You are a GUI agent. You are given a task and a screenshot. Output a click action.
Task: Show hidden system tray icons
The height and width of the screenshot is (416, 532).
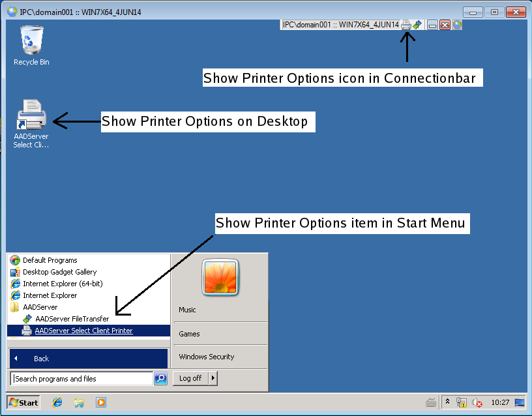coord(448,402)
